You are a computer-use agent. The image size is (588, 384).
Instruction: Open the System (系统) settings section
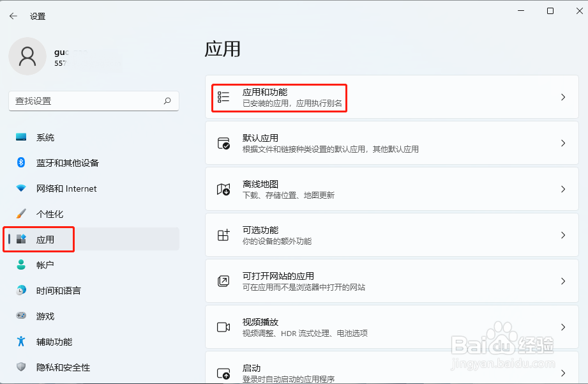(x=45, y=137)
